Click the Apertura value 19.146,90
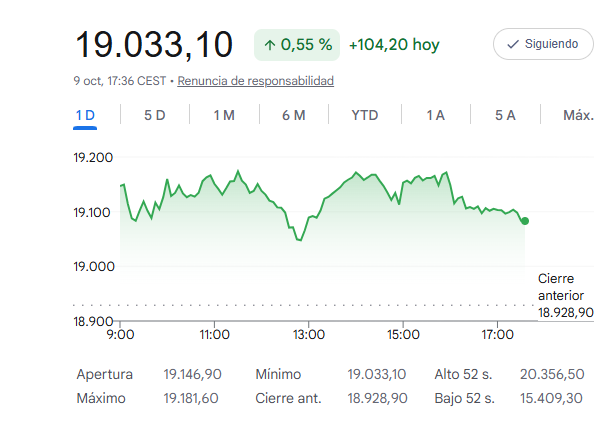This screenshot has width=606, height=435. click(192, 374)
